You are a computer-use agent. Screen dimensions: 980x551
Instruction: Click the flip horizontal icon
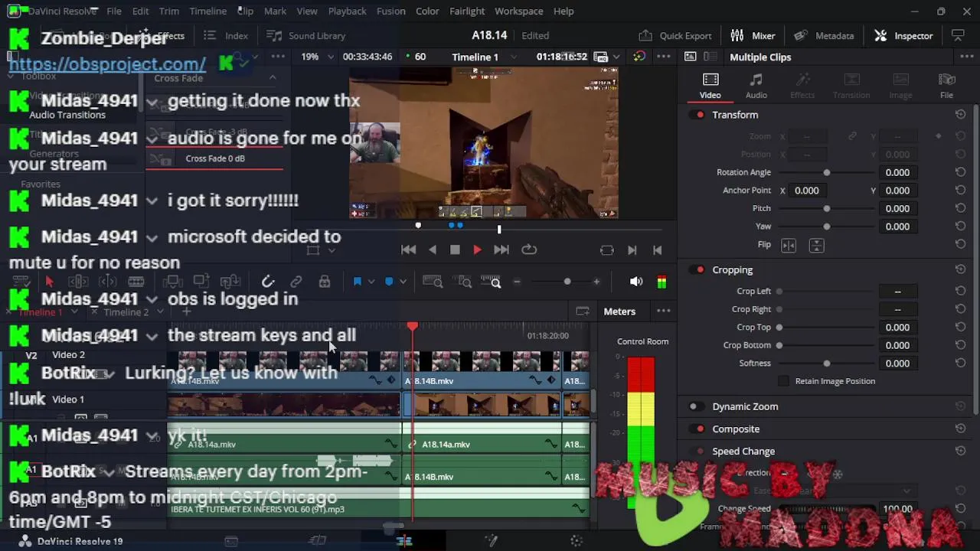789,245
